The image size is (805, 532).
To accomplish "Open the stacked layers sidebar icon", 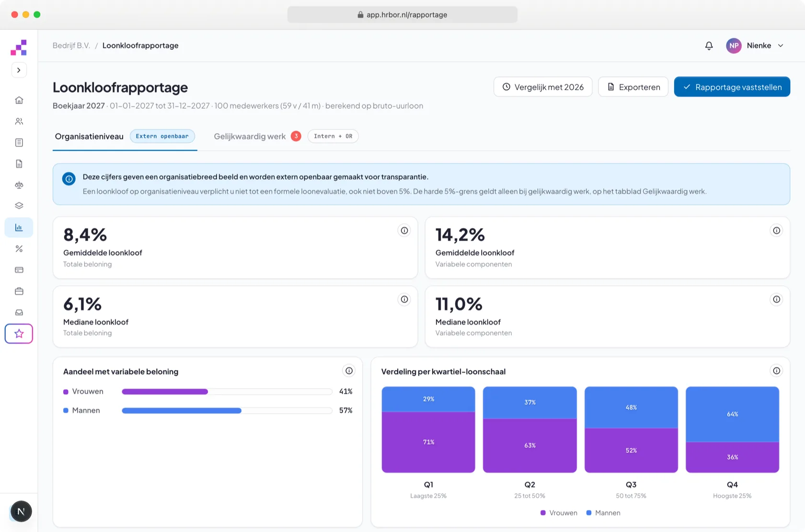I will tap(19, 206).
